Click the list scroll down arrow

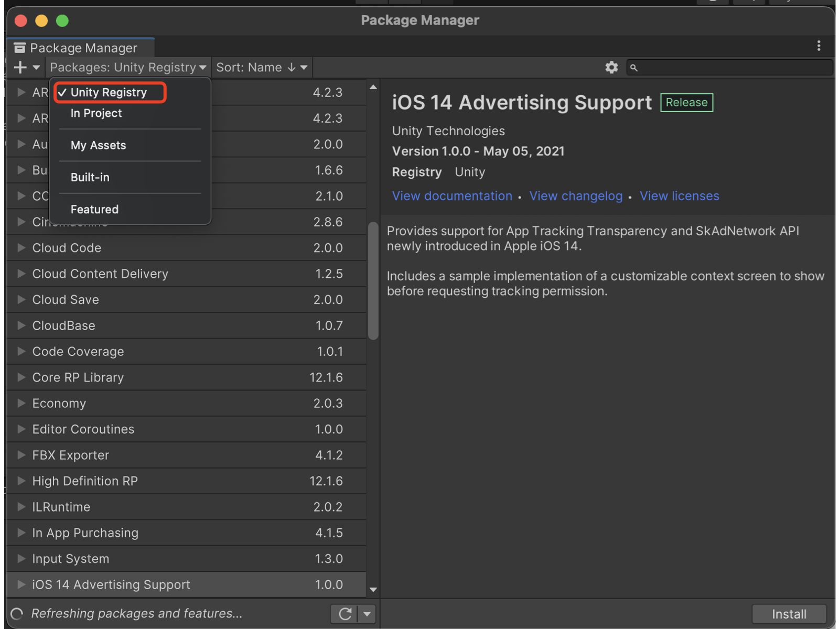(x=373, y=590)
